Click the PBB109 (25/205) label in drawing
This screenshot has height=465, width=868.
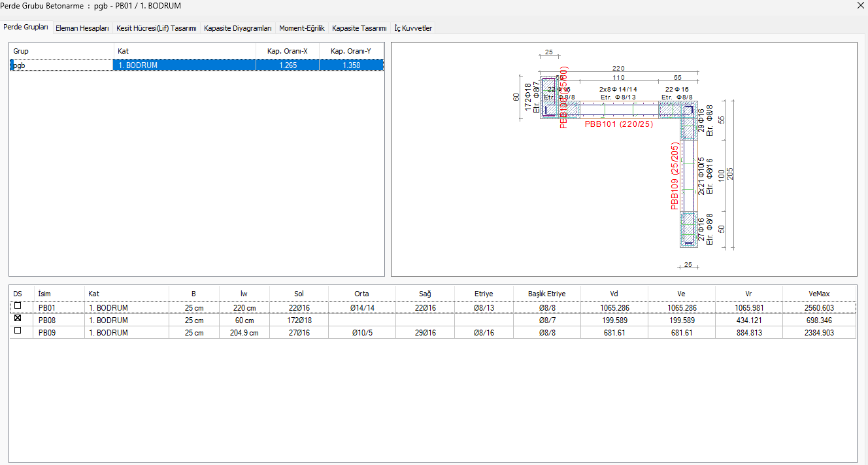pyautogui.click(x=674, y=177)
